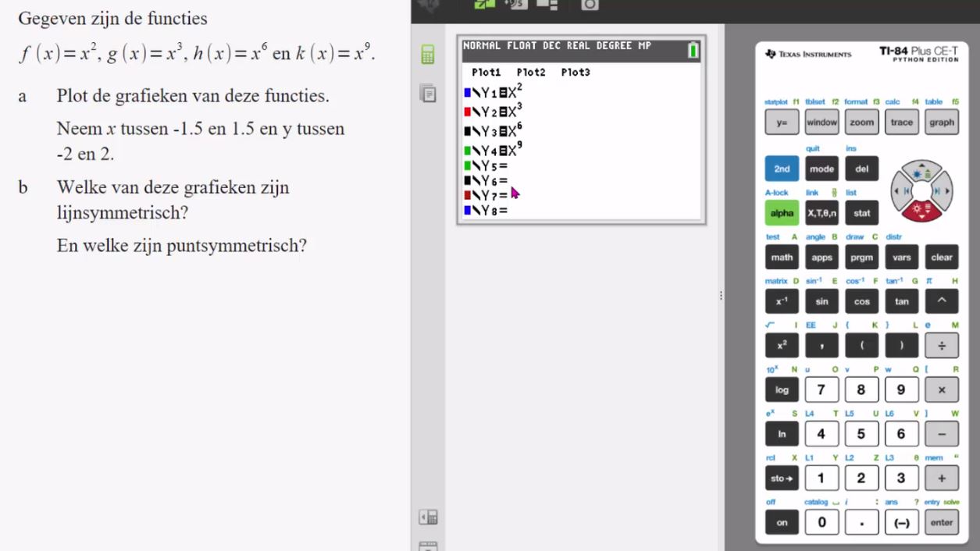Click the green alpha key
The image size is (980, 551).
click(782, 213)
